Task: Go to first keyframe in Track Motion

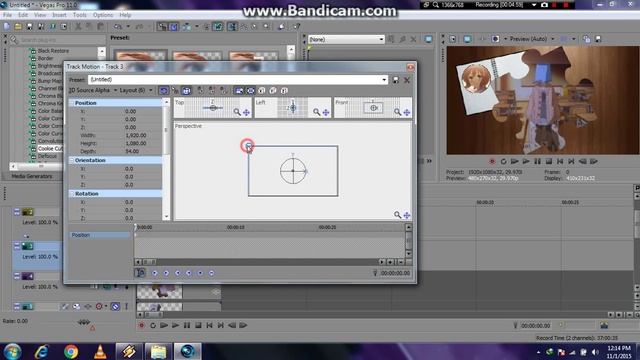Action: [x=155, y=273]
